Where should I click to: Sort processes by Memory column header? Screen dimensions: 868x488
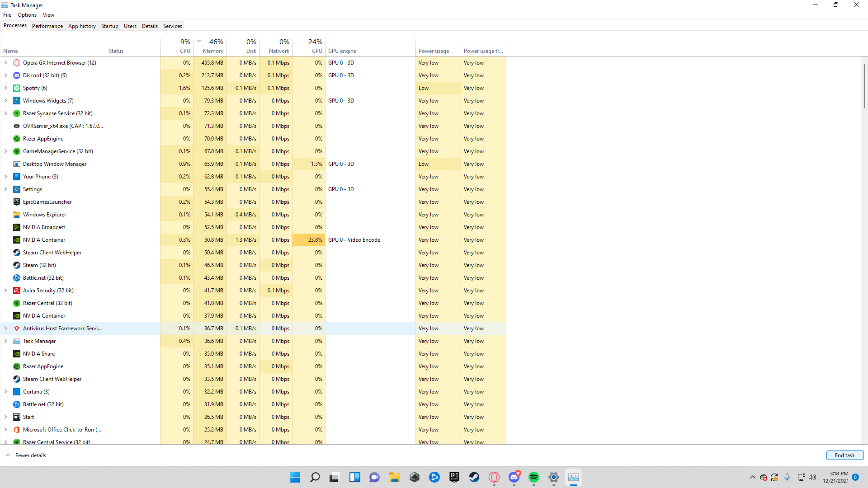(210, 46)
